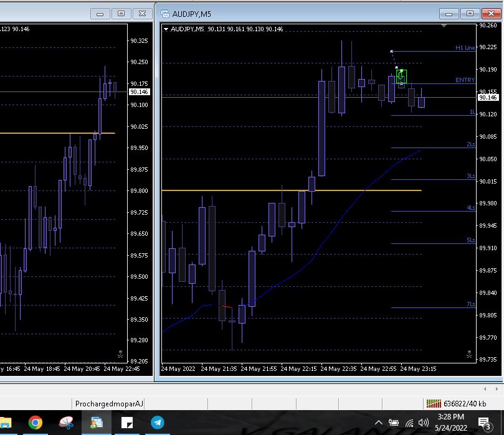Expand the AUDJPY,M5 chart dropdown triangle
The image size is (504, 435).
pos(166,29)
